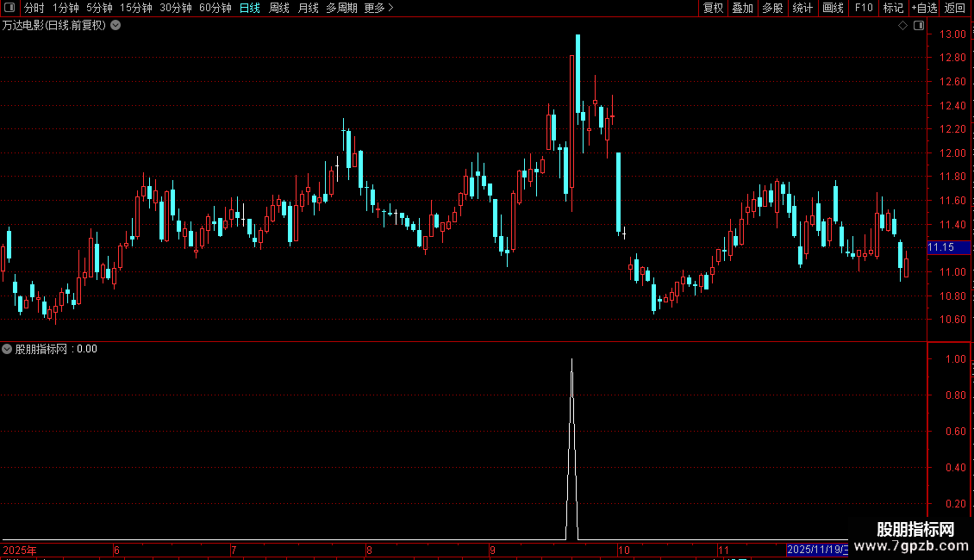Select the 60分钟 period tab
The image size is (974, 560).
(215, 8)
